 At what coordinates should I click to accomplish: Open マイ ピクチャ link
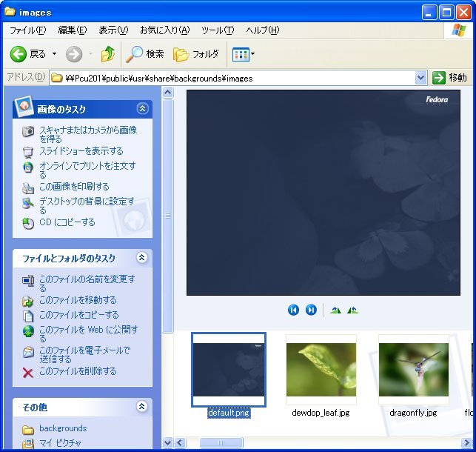[x=60, y=443]
